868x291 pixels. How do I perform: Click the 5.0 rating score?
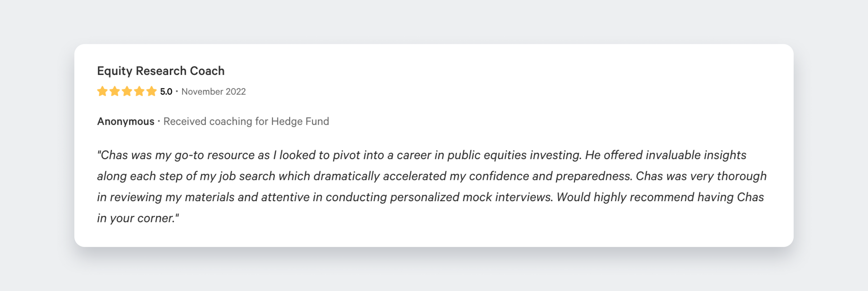click(166, 91)
